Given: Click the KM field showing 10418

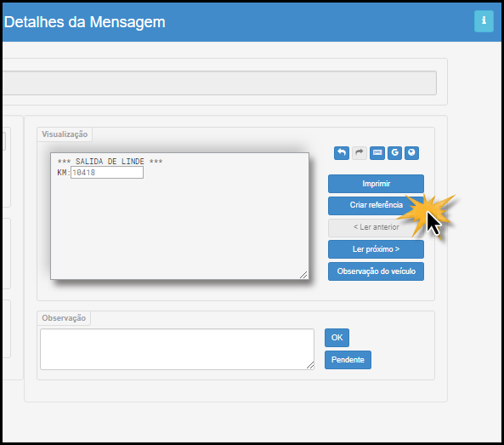Looking at the screenshot, I should (x=107, y=173).
